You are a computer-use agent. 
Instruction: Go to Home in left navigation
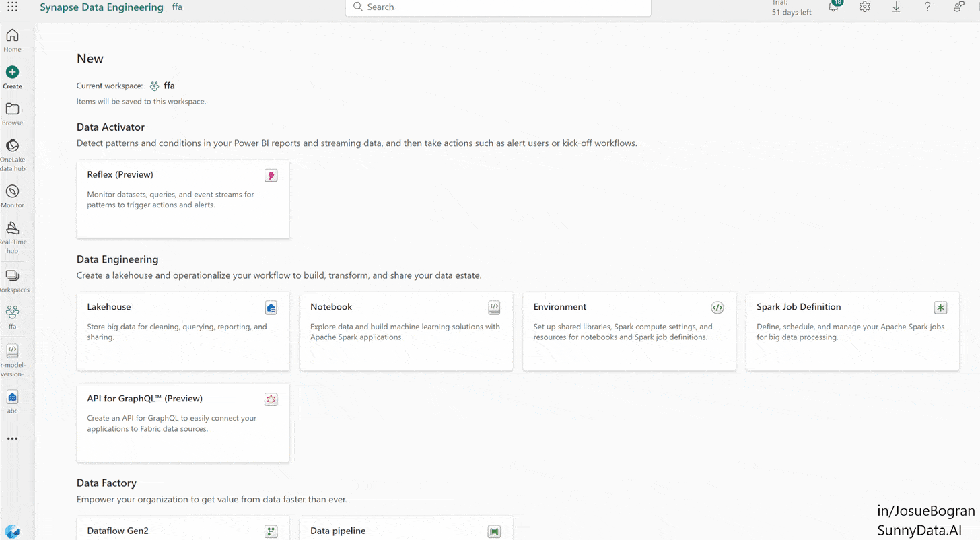coord(12,40)
